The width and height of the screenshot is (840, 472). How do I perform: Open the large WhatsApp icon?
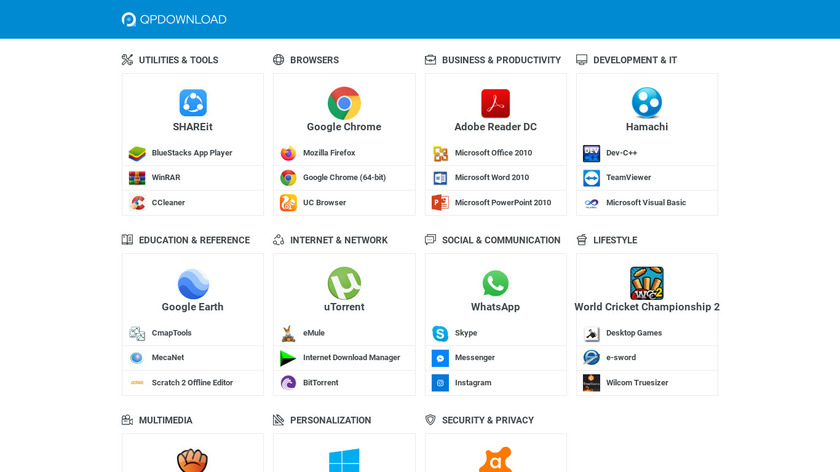point(496,283)
